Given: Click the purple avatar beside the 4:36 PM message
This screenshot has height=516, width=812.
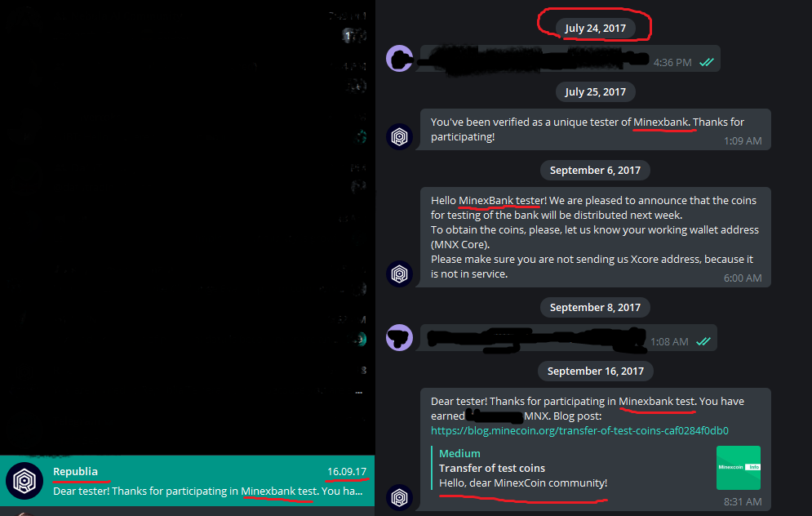Looking at the screenshot, I should [x=399, y=59].
